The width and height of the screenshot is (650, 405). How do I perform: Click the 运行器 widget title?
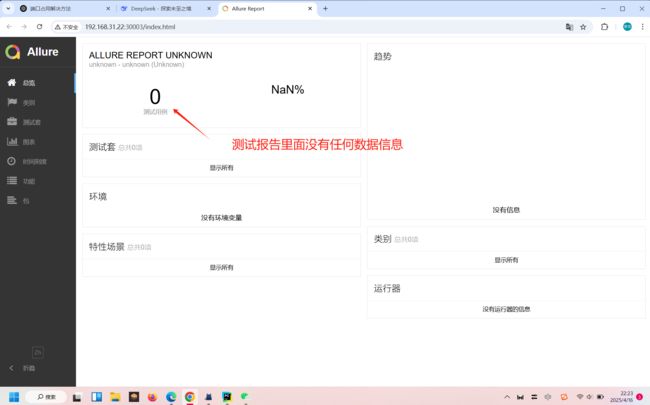point(387,289)
